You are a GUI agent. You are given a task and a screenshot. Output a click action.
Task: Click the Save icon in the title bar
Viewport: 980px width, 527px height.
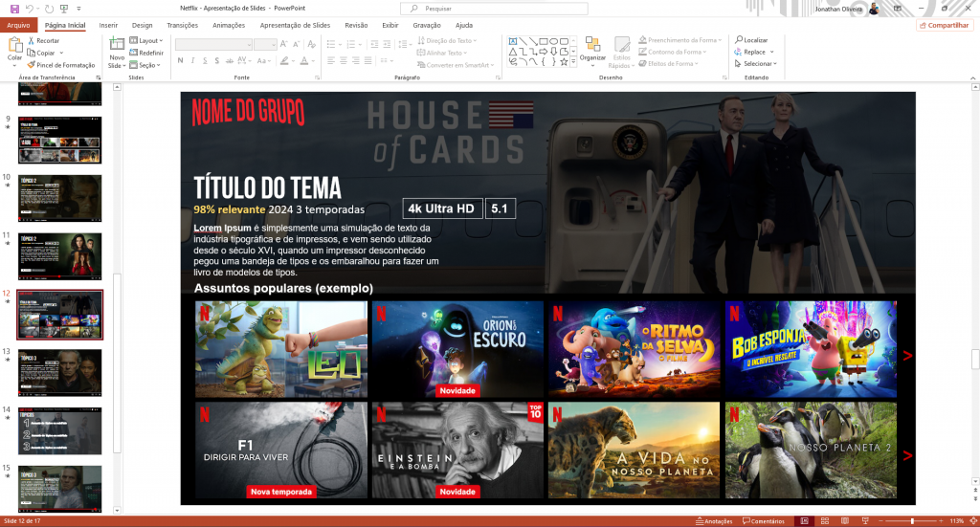point(14,9)
